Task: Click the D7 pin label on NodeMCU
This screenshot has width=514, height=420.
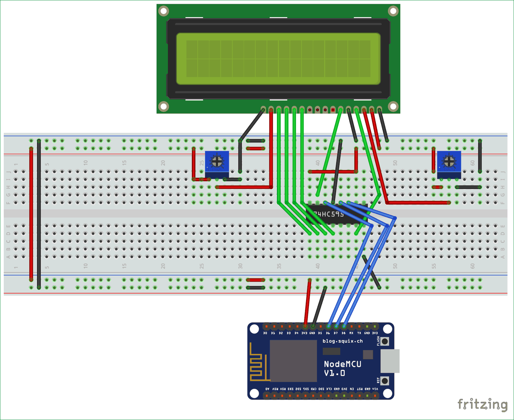Action: coord(336,333)
